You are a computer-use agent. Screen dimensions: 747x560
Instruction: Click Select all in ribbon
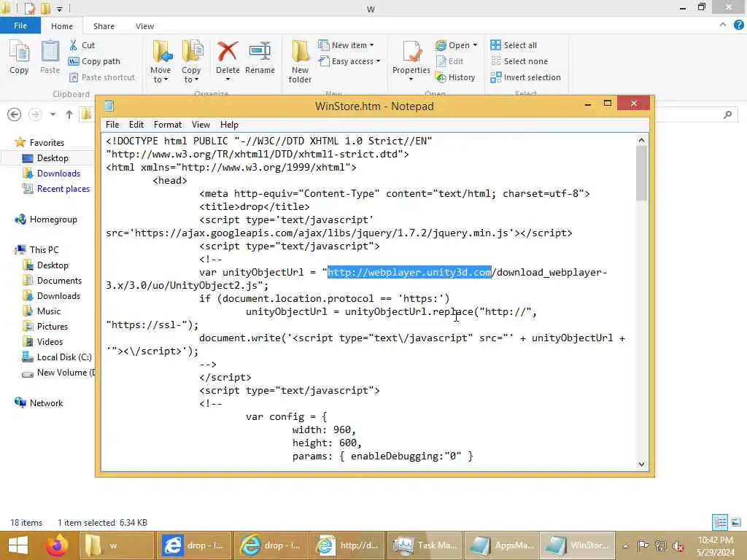point(514,45)
